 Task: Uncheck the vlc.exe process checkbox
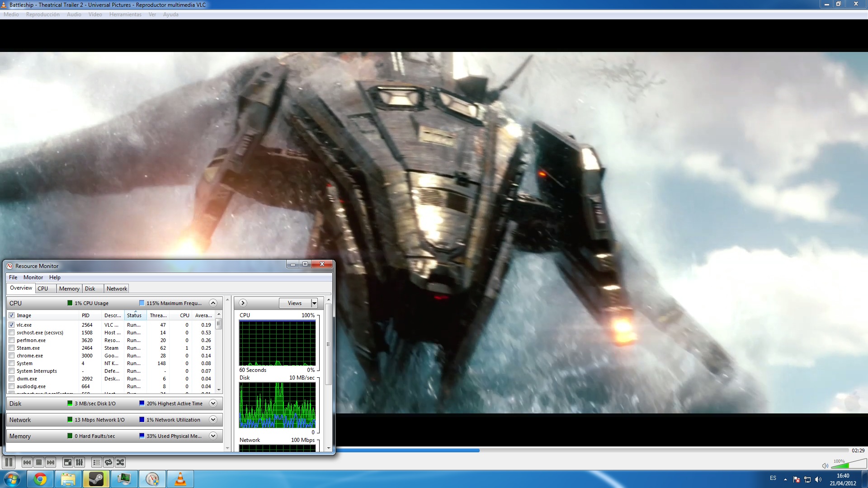pyautogui.click(x=12, y=325)
